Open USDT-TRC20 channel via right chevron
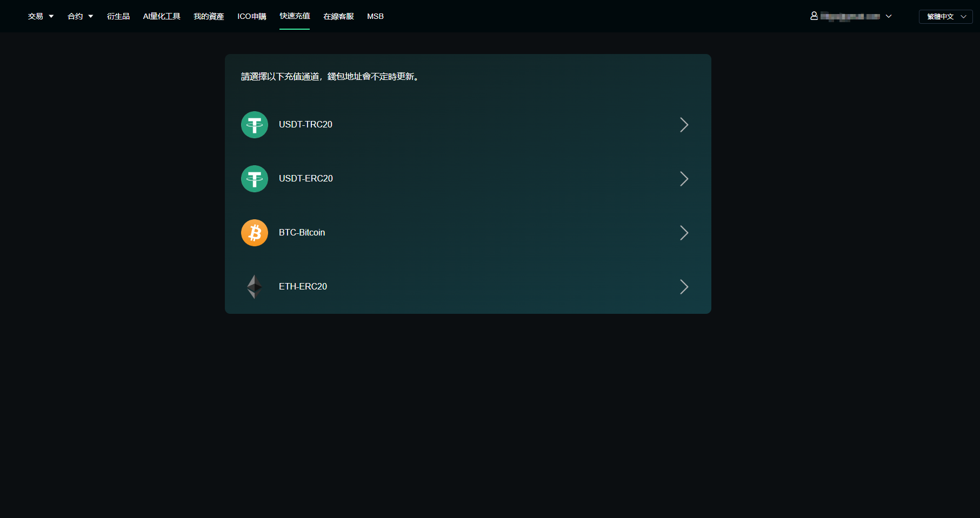The height and width of the screenshot is (518, 980). (x=684, y=125)
